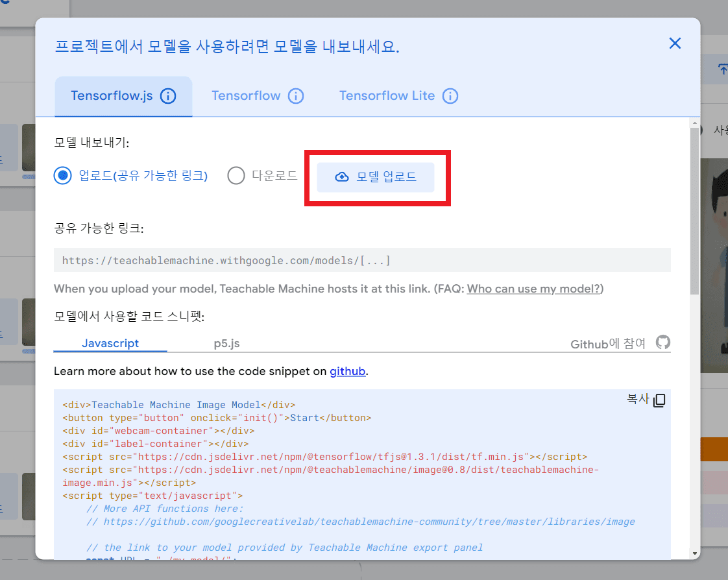Viewport: 728px width, 580px height.
Task: Click the 'label-container' div code line
Action: 156,444
